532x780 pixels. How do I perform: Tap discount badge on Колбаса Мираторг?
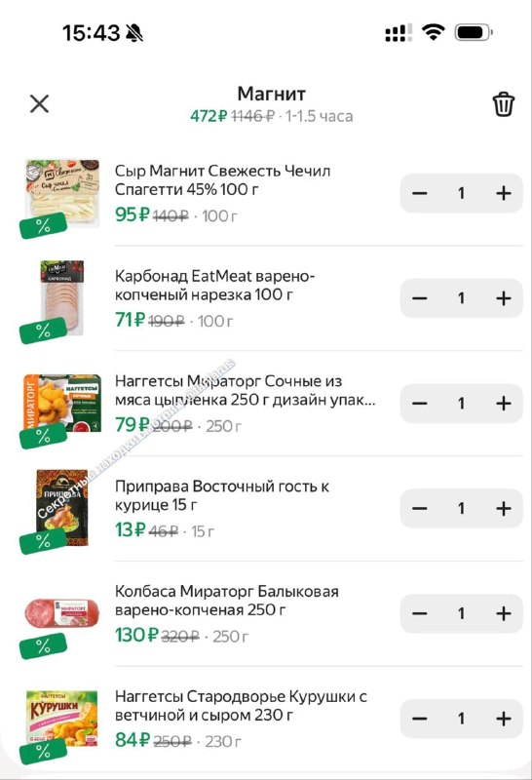point(43,645)
